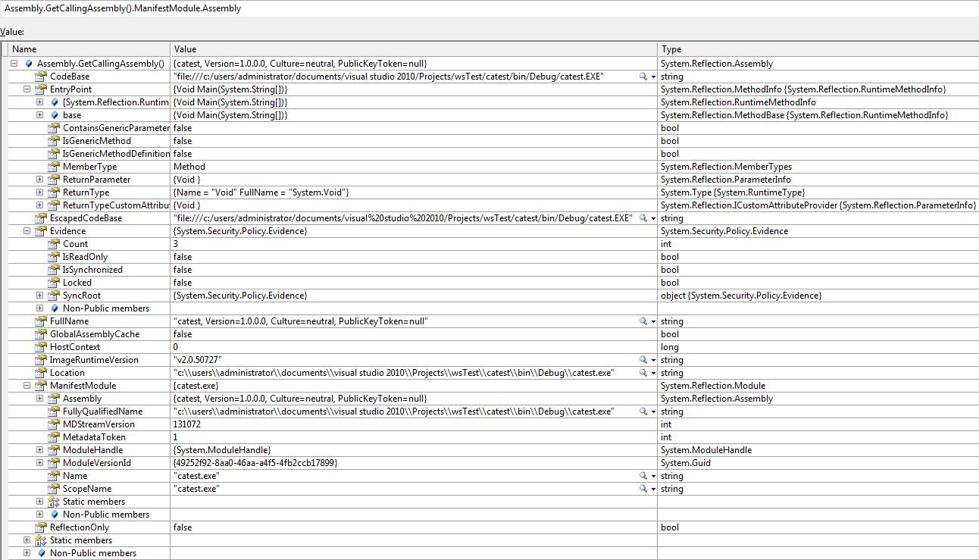Open visualizer dropdown arrow on FullyQualifiedName row
This screenshot has width=979, height=560.
653,412
